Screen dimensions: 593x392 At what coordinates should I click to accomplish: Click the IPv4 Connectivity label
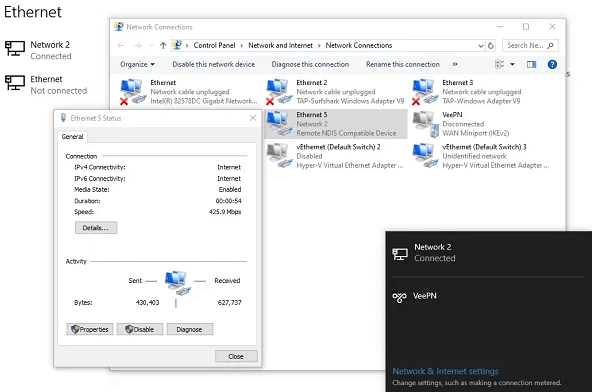pyautogui.click(x=100, y=167)
